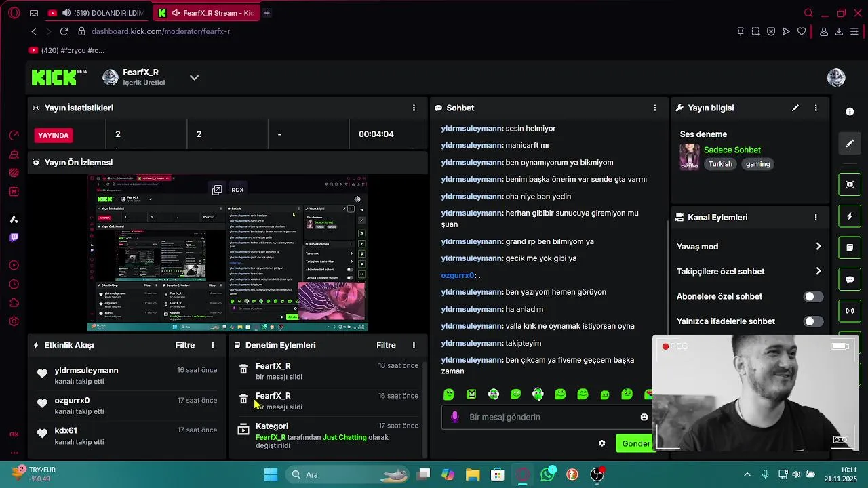Click the pencil edit icon in the right sidebar

tap(850, 144)
